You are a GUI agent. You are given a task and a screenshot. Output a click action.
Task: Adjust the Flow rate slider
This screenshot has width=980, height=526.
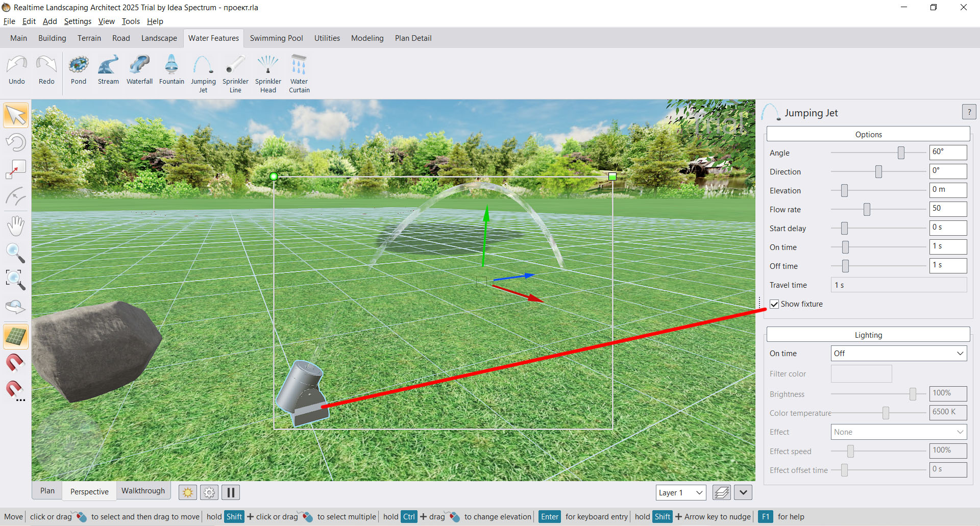click(x=867, y=209)
